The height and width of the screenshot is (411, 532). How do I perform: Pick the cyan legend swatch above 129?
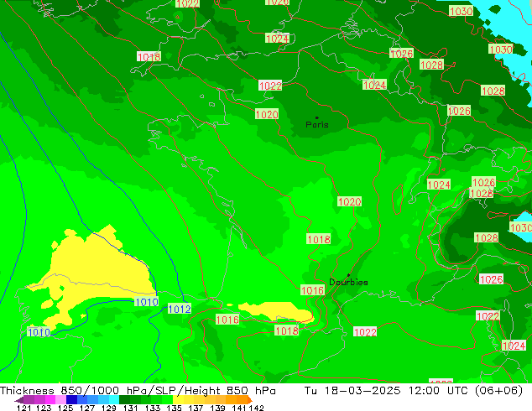(114, 400)
